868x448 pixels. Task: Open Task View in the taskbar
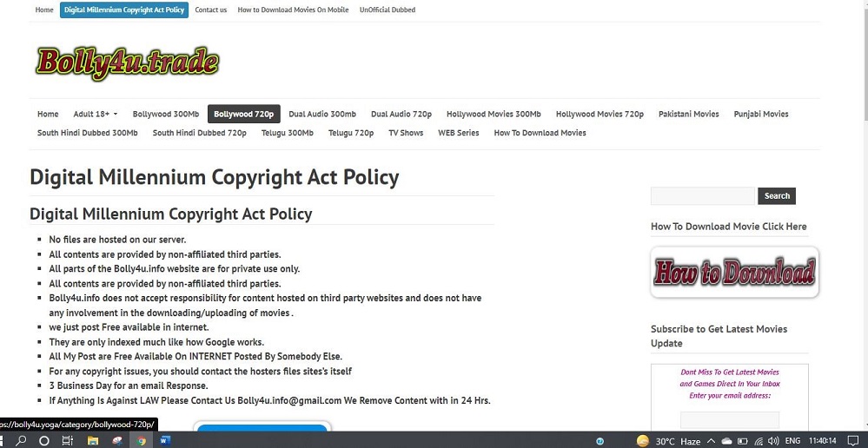[x=68, y=441]
